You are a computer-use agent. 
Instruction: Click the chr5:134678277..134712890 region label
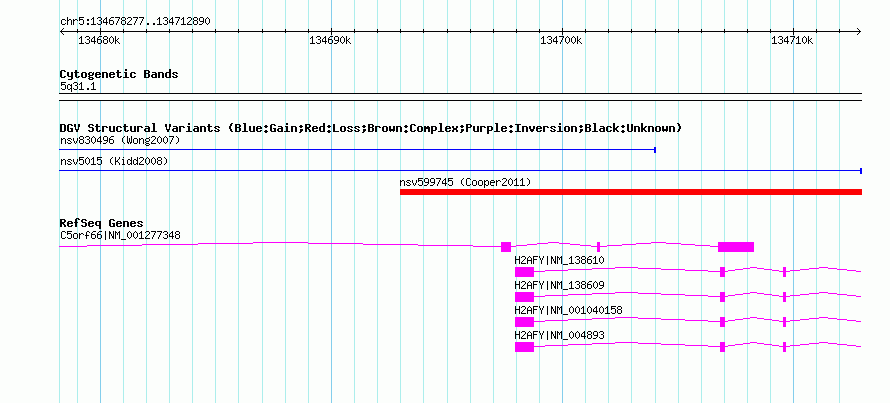[135, 22]
